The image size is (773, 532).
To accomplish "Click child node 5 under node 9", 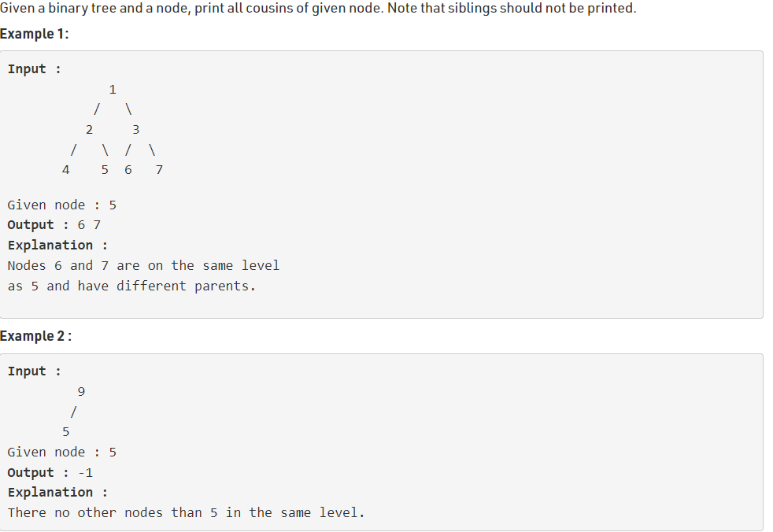I will 65,432.
